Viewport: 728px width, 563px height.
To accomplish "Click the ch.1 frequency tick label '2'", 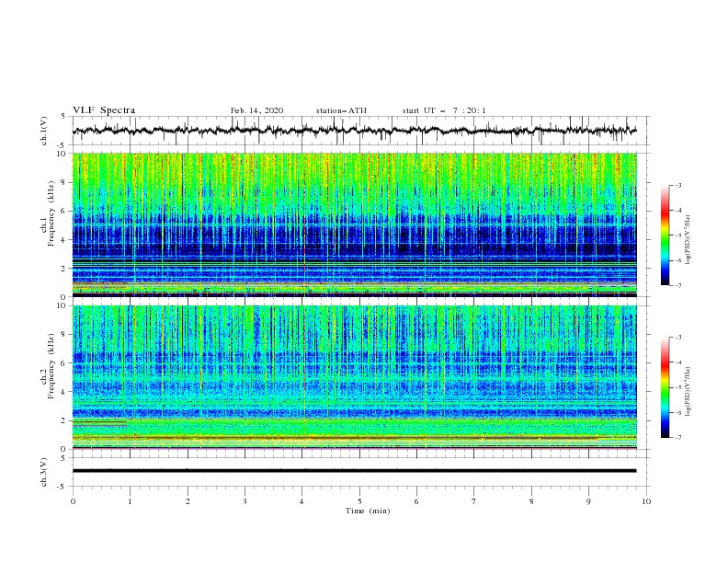I will tap(64, 269).
